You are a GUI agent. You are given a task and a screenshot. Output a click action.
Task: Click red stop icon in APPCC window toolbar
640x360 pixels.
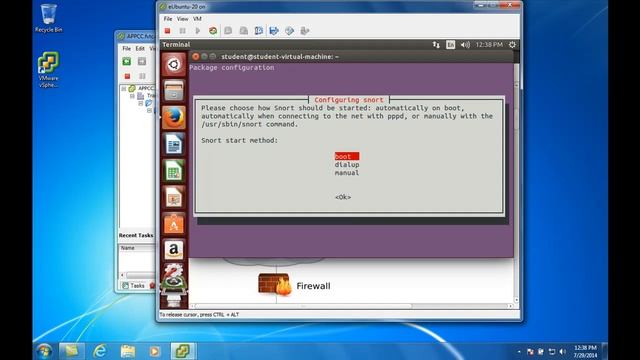(127, 76)
